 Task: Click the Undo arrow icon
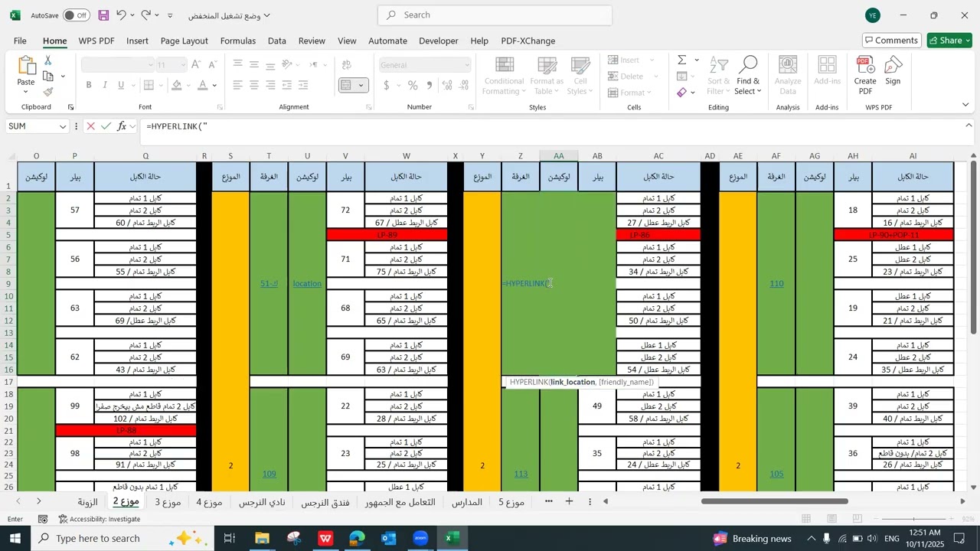(x=121, y=15)
